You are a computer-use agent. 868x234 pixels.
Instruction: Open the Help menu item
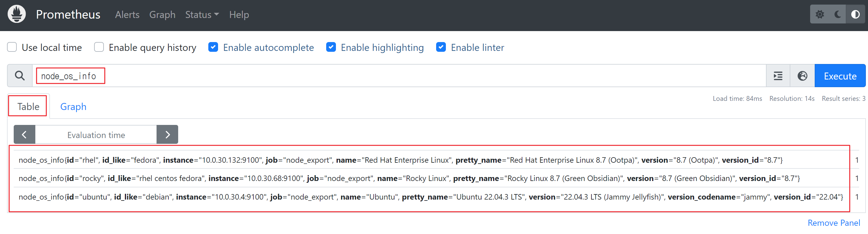pos(239,15)
